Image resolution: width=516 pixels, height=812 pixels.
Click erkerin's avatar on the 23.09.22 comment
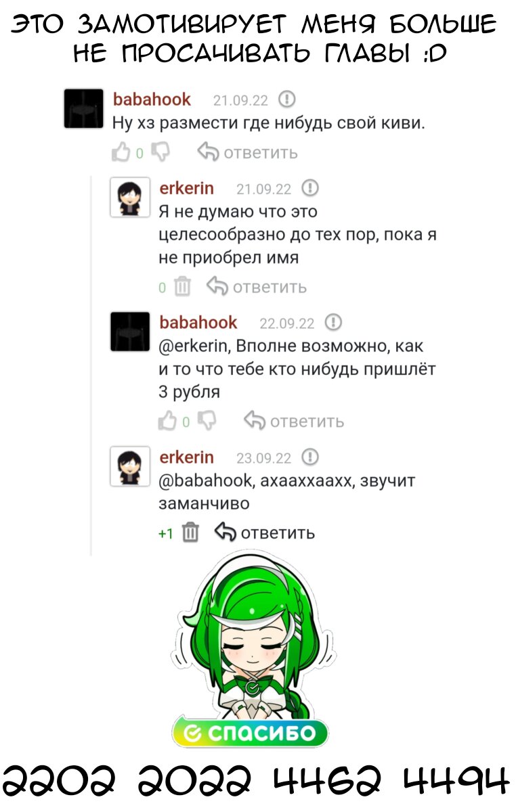[130, 467]
